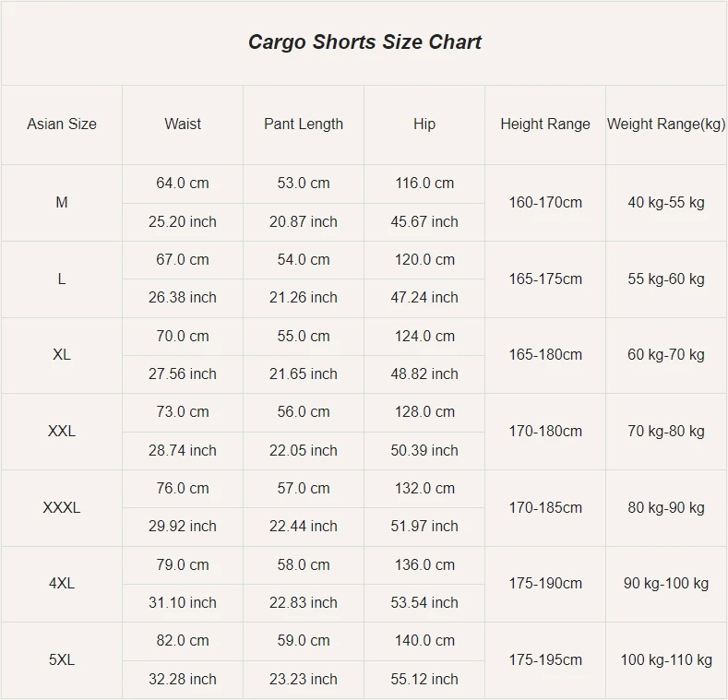The image size is (728, 700).
Task: Click the M size row label
Action: 62,202
